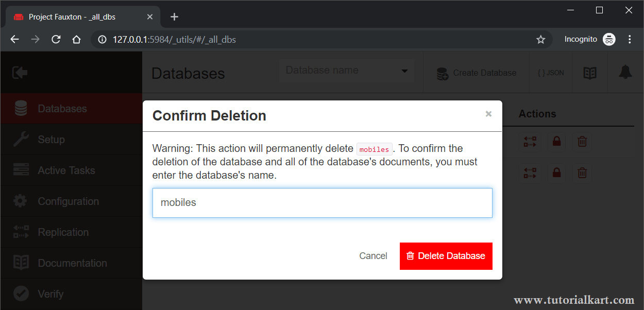The image size is (644, 310).
Task: Click the Delete Database button
Action: pyautogui.click(x=446, y=256)
